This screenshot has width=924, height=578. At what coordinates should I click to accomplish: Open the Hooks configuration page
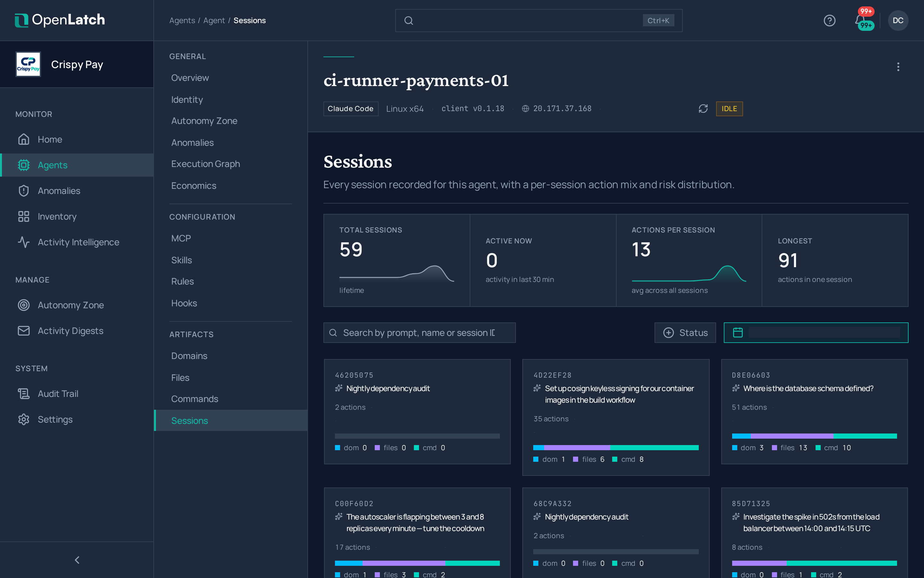click(231, 303)
